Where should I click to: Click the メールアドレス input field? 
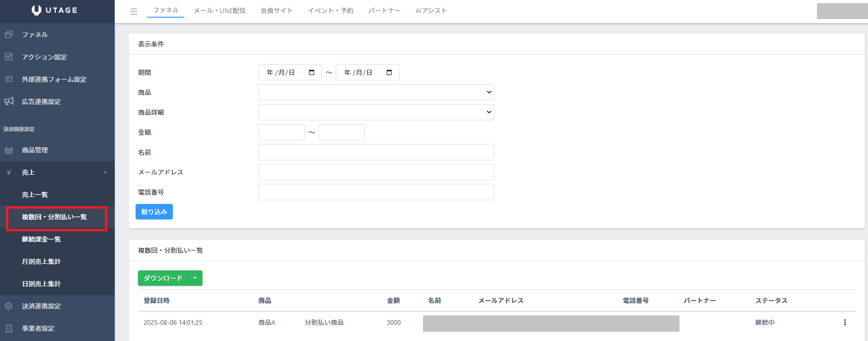[x=376, y=172]
